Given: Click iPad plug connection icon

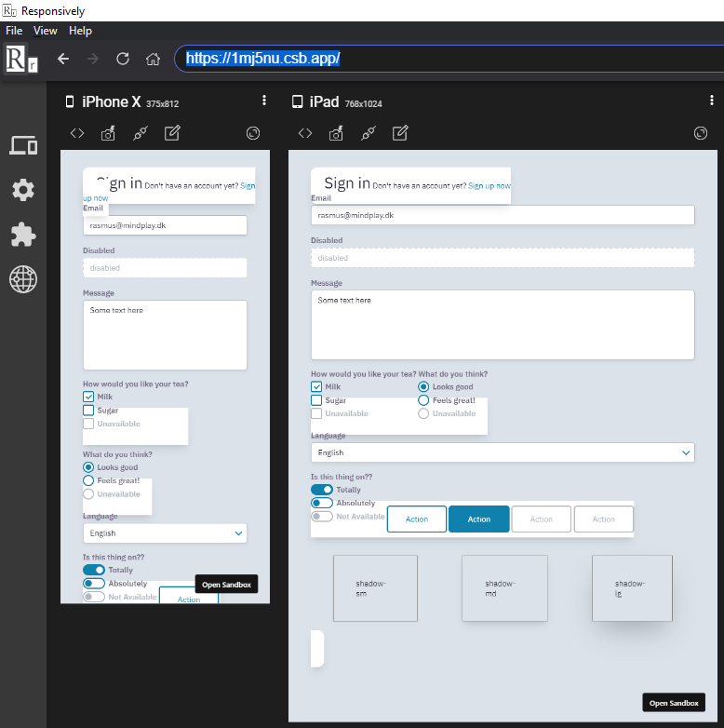Looking at the screenshot, I should tap(368, 133).
